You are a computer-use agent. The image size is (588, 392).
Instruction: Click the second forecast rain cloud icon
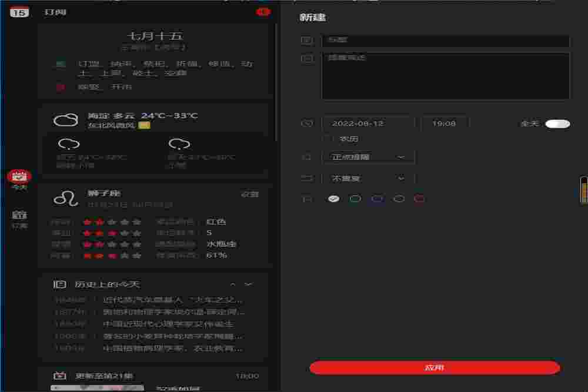click(x=179, y=144)
